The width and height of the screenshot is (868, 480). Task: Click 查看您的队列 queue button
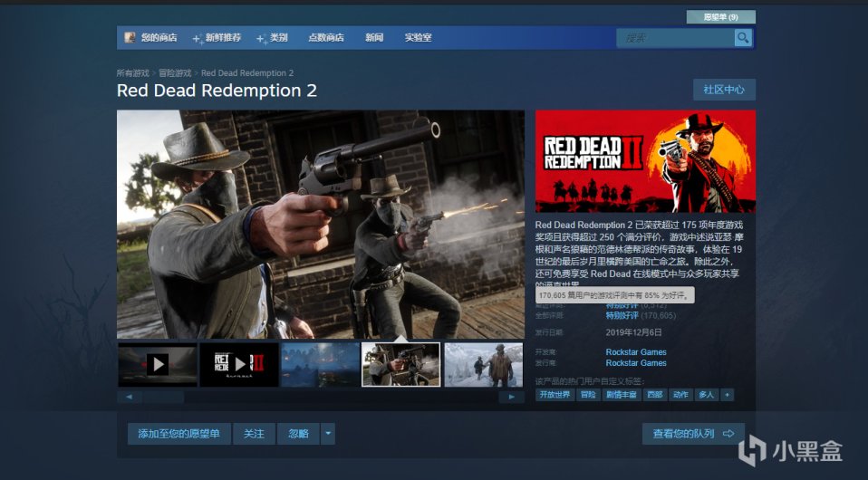(693, 434)
